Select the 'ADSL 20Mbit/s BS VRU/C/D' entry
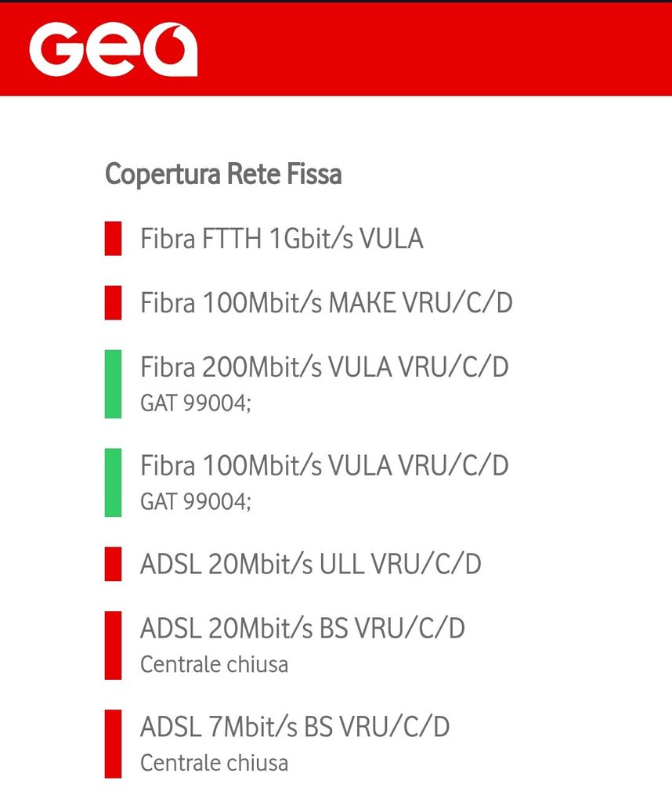This screenshot has height=802, width=672. (x=302, y=628)
